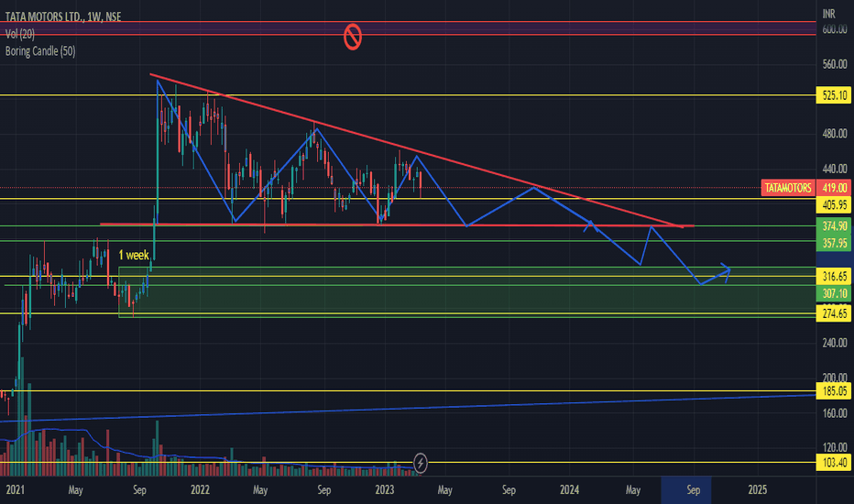This screenshot has height=504, width=854.
Task: Click the yellow 185.05 price label
Action: point(835,391)
